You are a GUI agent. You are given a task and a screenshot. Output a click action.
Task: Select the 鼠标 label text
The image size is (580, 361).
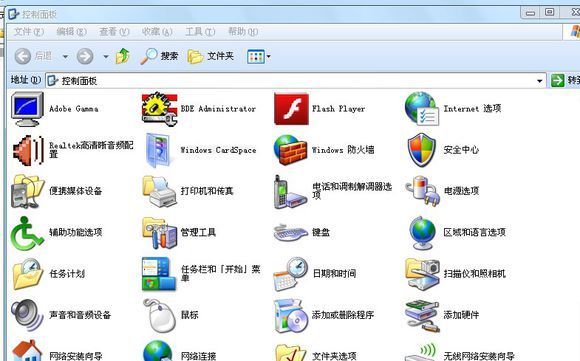(x=190, y=315)
